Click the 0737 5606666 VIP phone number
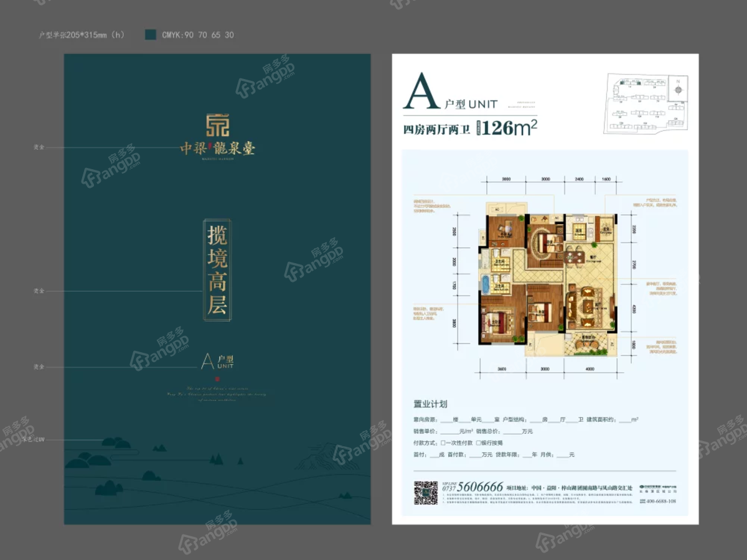Screen dimensions: 747x560 click(473, 487)
